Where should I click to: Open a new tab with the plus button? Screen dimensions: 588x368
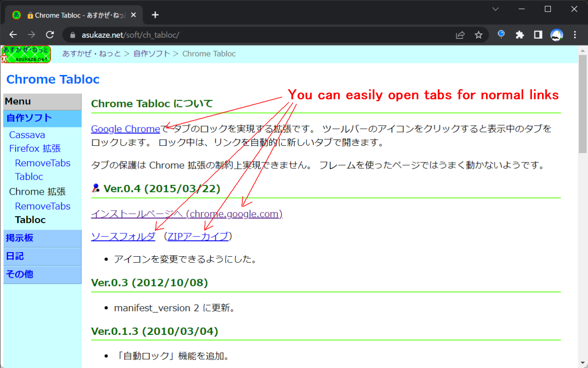pyautogui.click(x=155, y=15)
